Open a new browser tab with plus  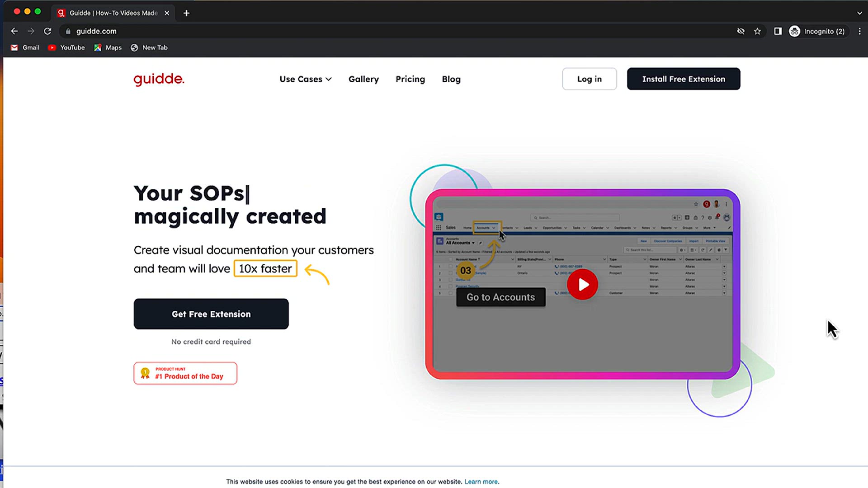[186, 13]
